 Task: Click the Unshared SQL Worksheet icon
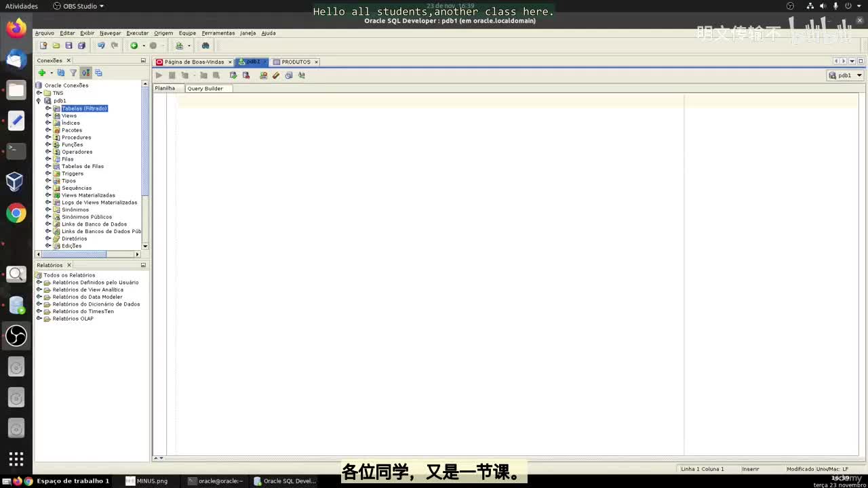coord(263,75)
